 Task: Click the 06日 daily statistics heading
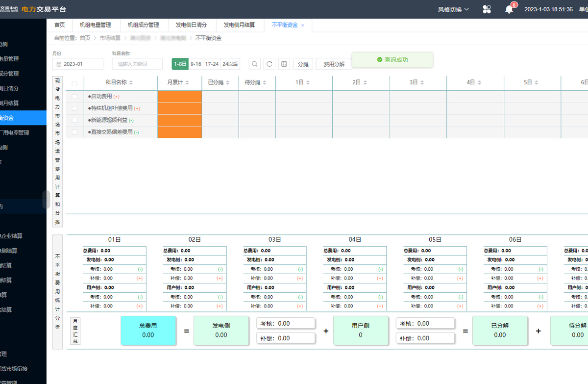(x=515, y=240)
